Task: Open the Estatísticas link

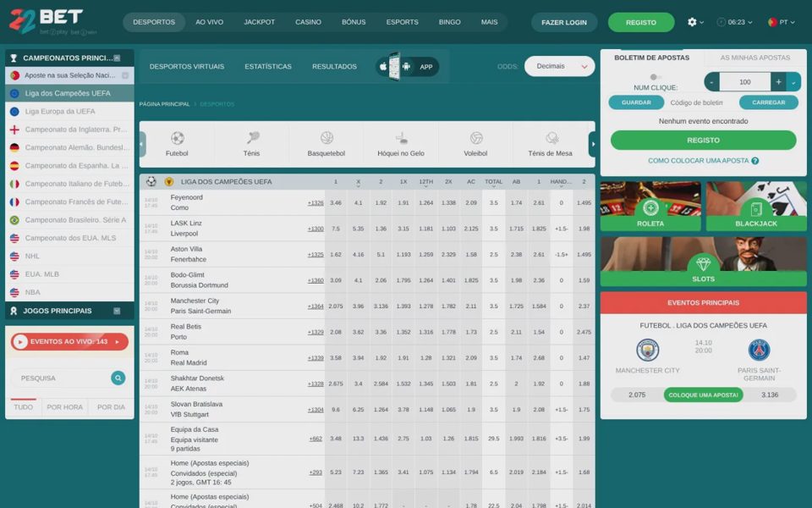Action: tap(268, 66)
